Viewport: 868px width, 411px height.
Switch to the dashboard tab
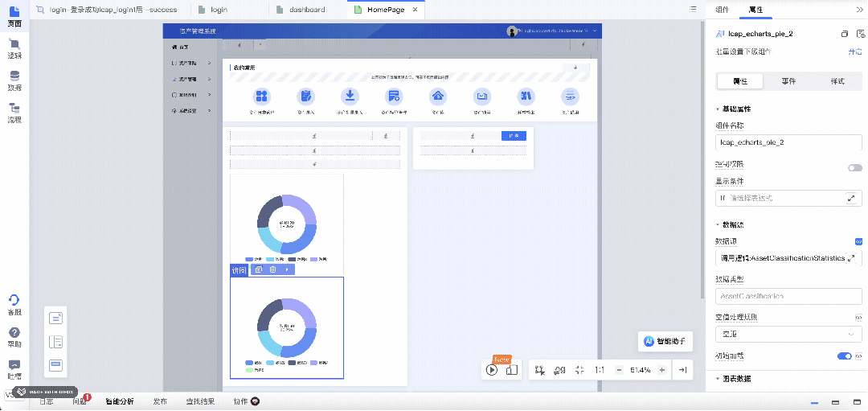point(308,10)
